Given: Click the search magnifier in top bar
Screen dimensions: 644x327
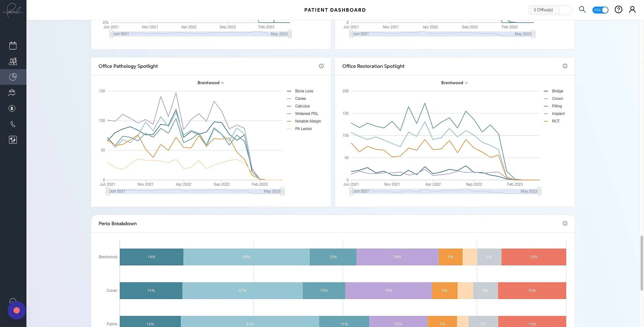Looking at the screenshot, I should click(x=582, y=9).
